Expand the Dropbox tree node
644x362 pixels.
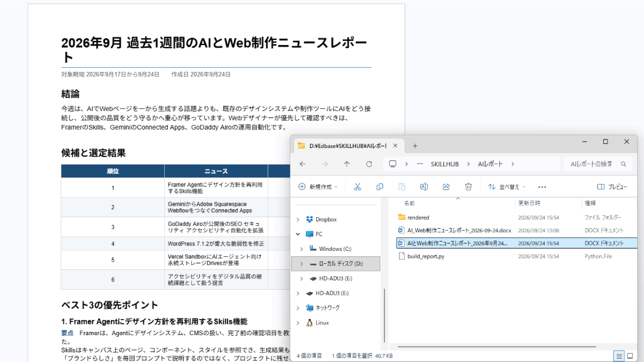click(298, 219)
